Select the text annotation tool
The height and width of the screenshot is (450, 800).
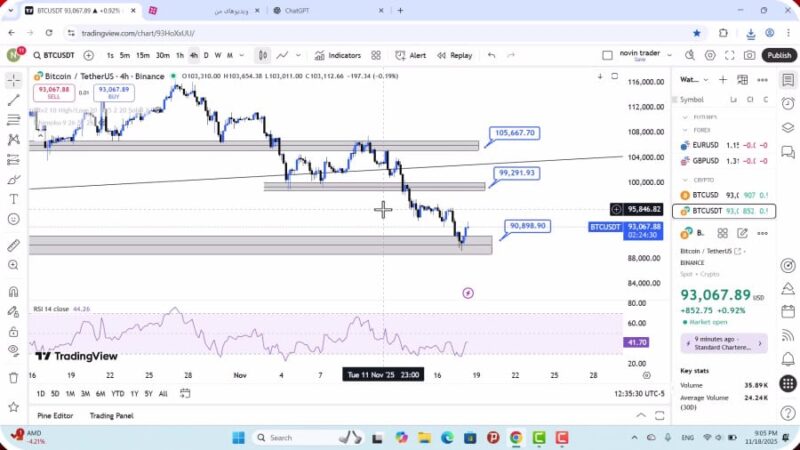[14, 199]
